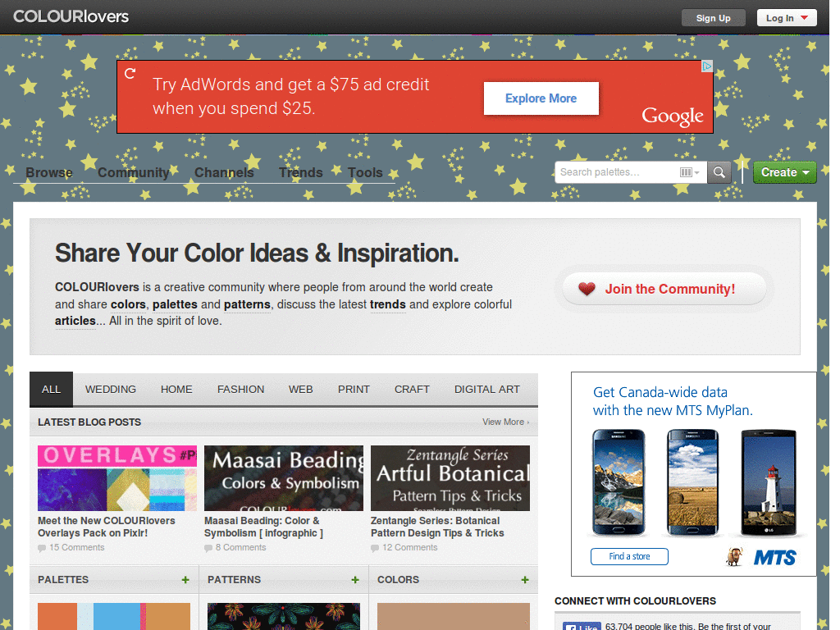This screenshot has height=630, width=840.
Task: Click the plus icon next to PATTERNS
Action: 354,580
